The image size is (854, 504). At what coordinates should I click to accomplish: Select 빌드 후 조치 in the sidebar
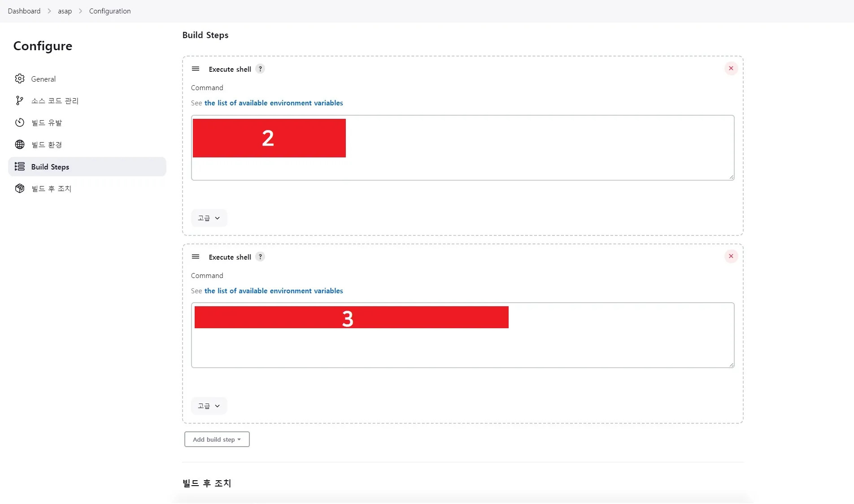click(51, 189)
